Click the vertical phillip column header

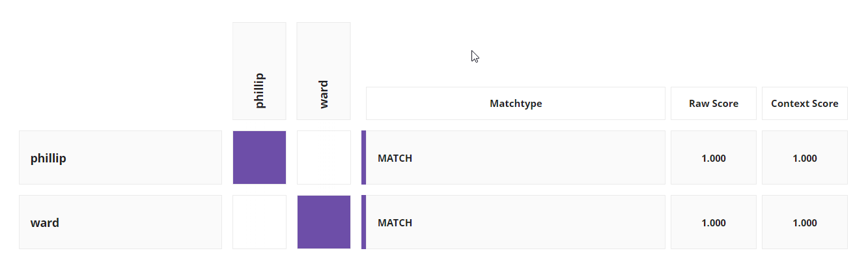[259, 71]
